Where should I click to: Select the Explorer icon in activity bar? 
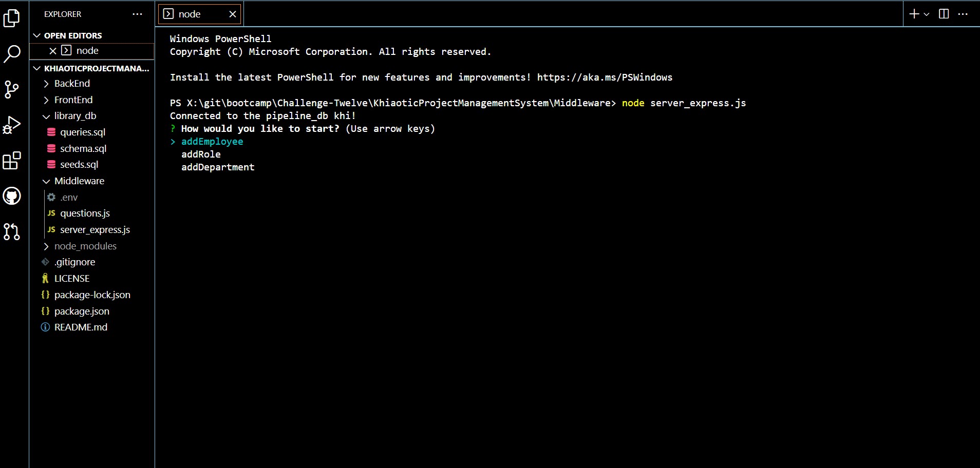tap(11, 17)
